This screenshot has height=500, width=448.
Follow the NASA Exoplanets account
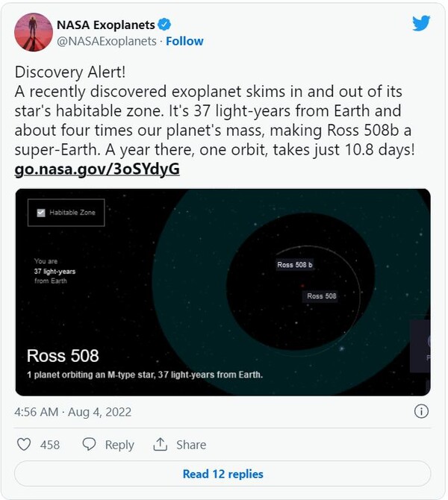(x=184, y=41)
